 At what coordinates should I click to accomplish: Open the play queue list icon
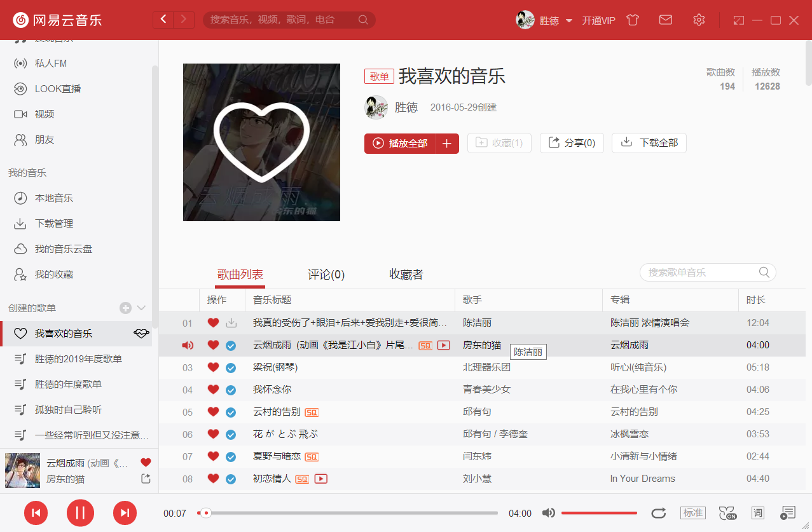point(787,512)
